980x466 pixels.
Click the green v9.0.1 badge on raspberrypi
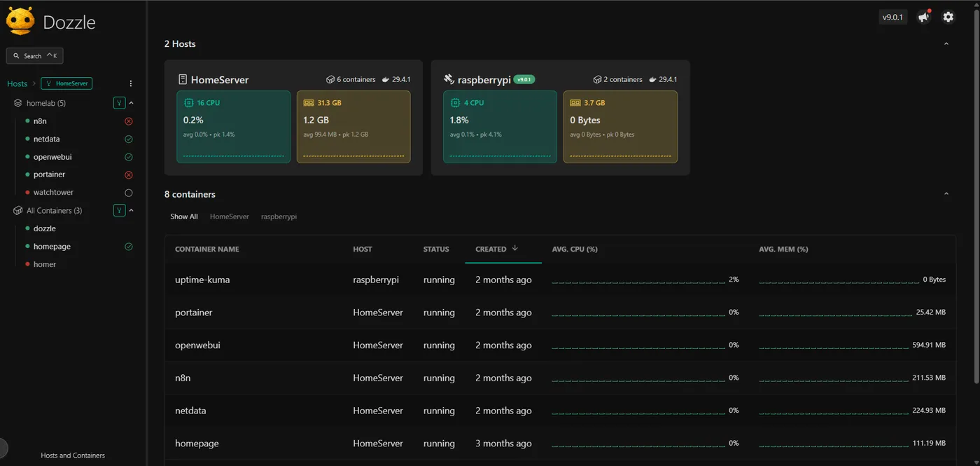pos(525,80)
